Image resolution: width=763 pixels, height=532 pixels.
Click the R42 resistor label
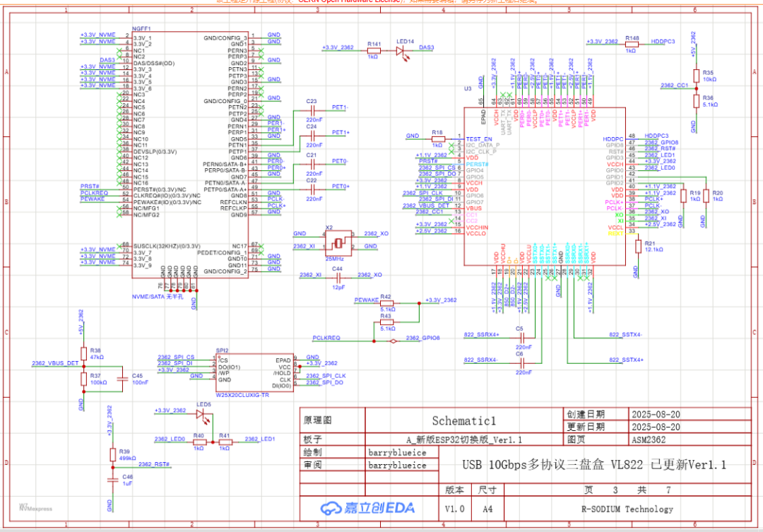[x=386, y=297]
